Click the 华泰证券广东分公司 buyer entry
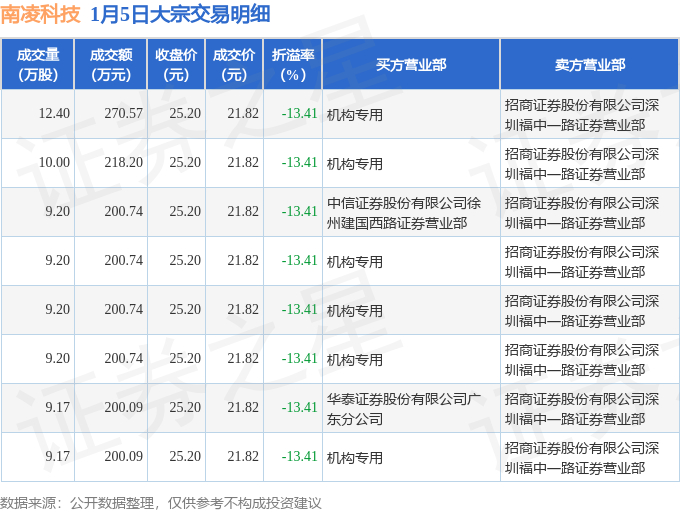 (397, 408)
